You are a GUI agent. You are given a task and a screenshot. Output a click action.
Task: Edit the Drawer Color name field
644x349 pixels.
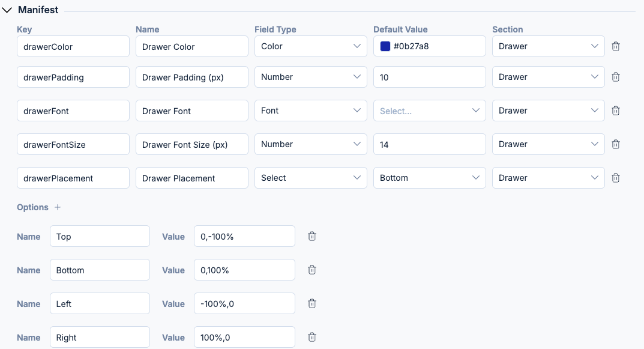tap(192, 46)
